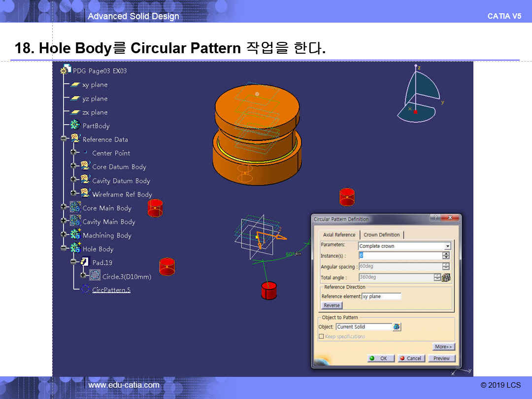Click the CircPattern.5 icon in the tree
This screenshot has width=532, height=399.
point(85,290)
